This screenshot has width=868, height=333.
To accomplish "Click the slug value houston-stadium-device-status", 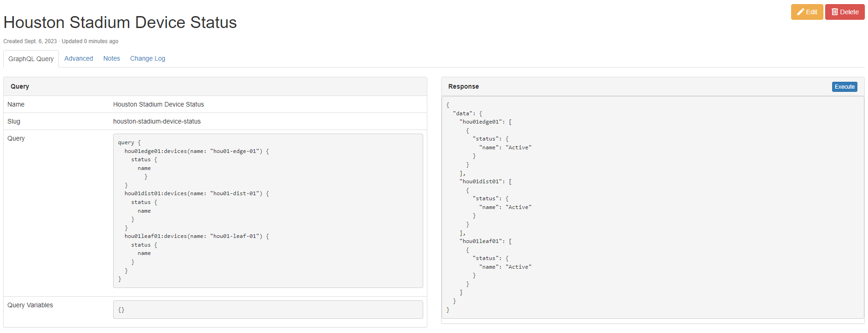I will click(157, 121).
